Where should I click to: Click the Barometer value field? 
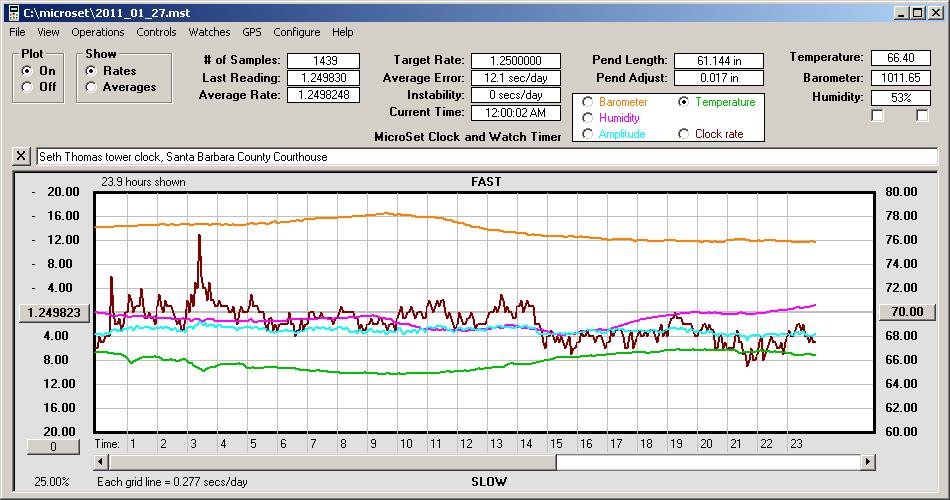click(900, 78)
